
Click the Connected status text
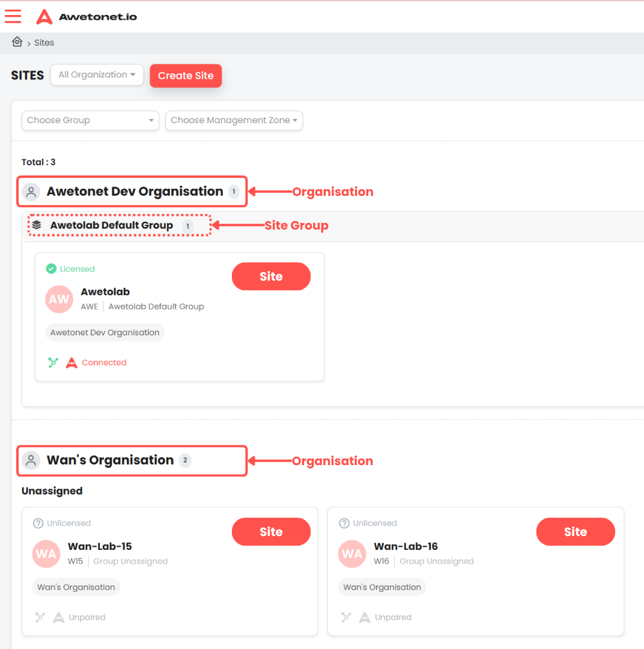coord(104,362)
